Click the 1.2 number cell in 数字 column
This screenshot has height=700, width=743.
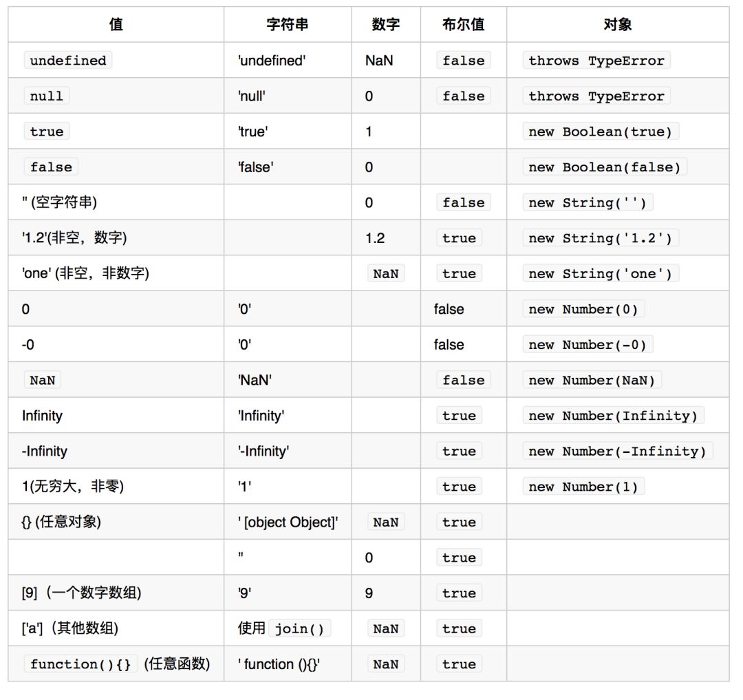click(375, 238)
